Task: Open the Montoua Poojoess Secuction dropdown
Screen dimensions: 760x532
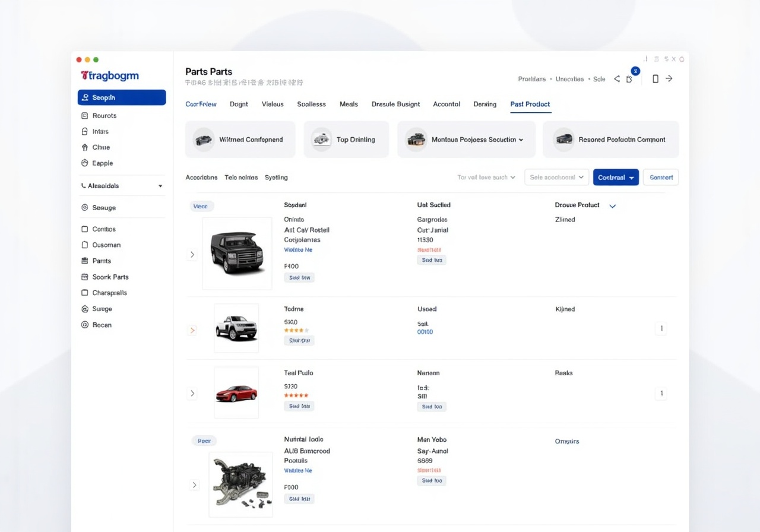Action: 466,140
